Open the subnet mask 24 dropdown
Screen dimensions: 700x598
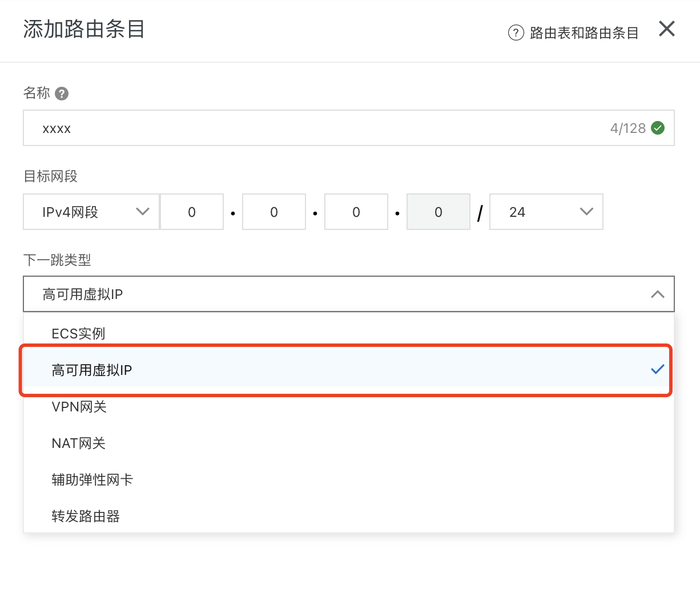(x=546, y=212)
